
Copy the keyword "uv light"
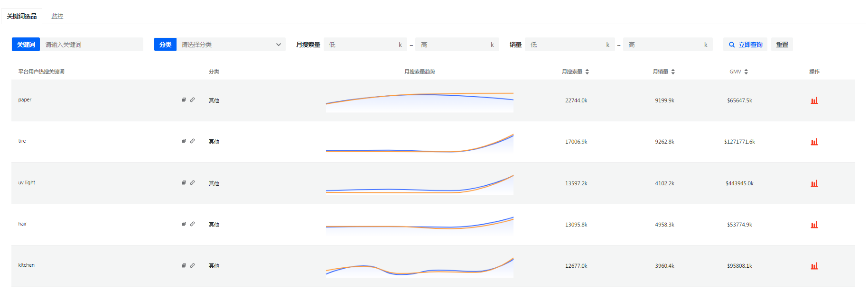(184, 183)
